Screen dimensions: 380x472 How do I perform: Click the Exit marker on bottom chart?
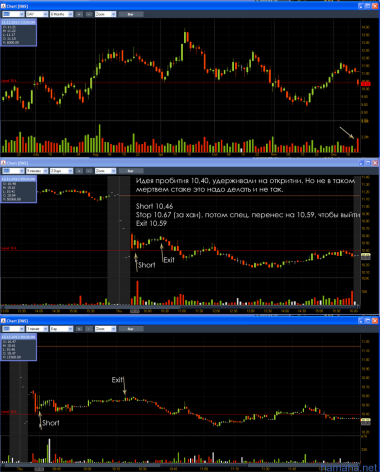pyautogui.click(x=117, y=380)
